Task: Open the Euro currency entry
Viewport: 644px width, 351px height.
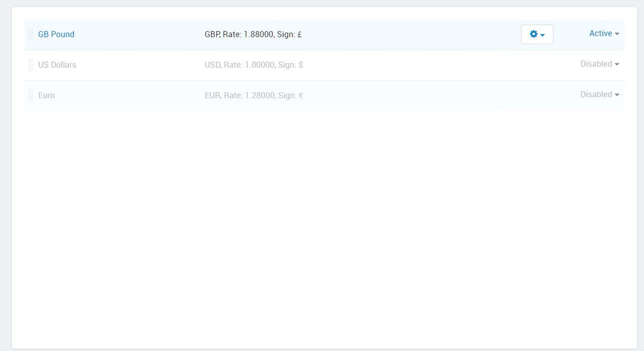Action: 46,95
